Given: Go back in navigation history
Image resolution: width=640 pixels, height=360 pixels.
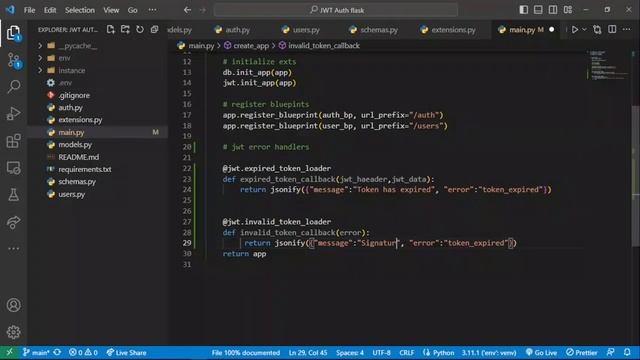Looking at the screenshot, I should pyautogui.click(x=187, y=10).
